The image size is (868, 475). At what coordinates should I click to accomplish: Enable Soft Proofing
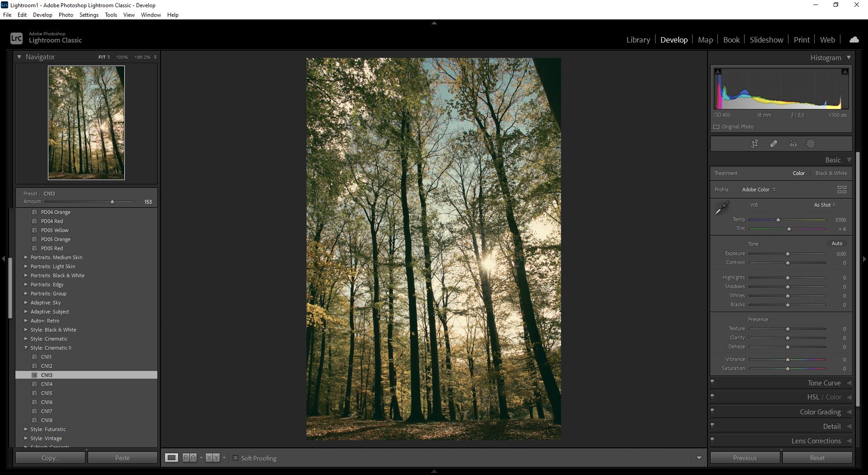(x=236, y=458)
